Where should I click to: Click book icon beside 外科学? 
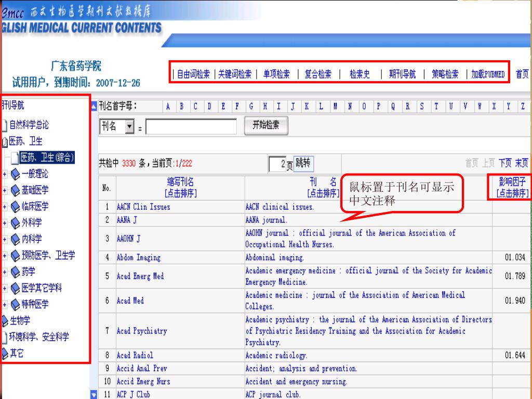[15, 223]
